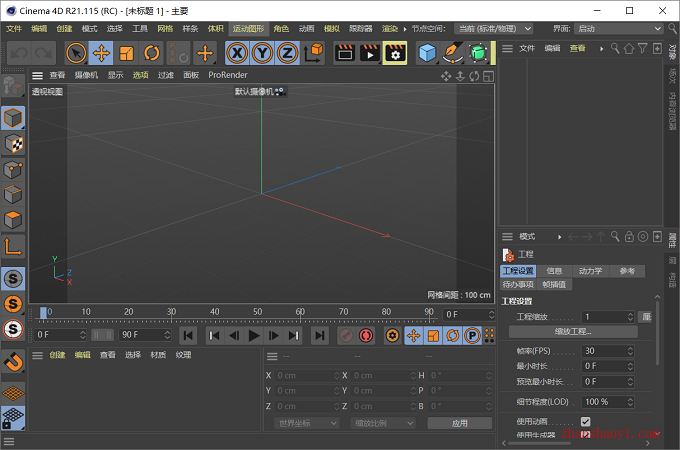680x450 pixels.
Task: Click the 缩放工程 button
Action: click(x=573, y=332)
